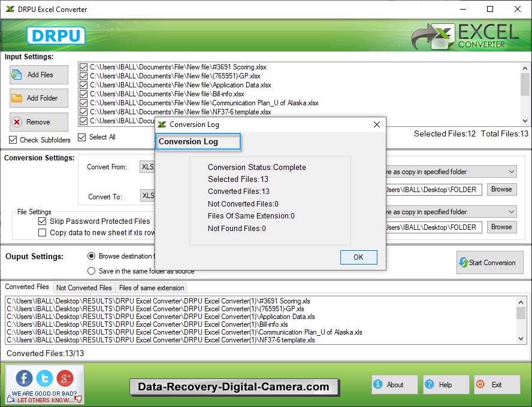Image resolution: width=532 pixels, height=407 pixels.
Task: Select converted file Bill-info.xls
Action: click(x=147, y=324)
